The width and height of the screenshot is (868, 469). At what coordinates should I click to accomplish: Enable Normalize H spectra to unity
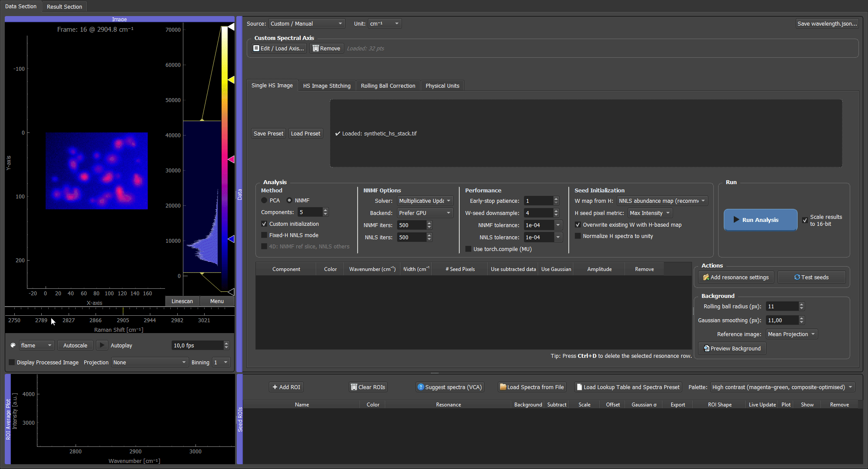578,236
